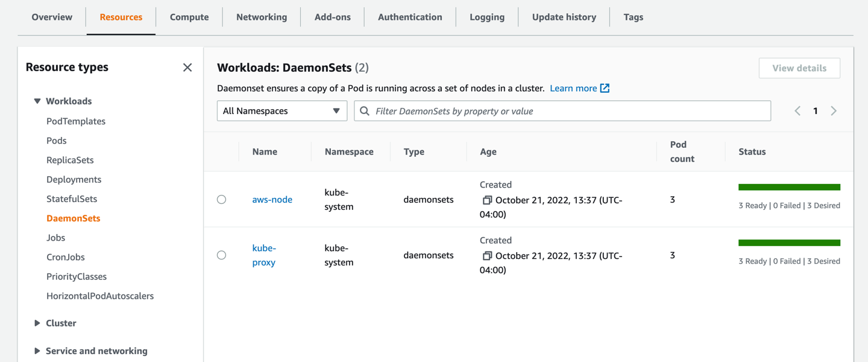The height and width of the screenshot is (362, 868).
Task: Click the calendar icon next to kube-proxy date
Action: click(x=487, y=255)
